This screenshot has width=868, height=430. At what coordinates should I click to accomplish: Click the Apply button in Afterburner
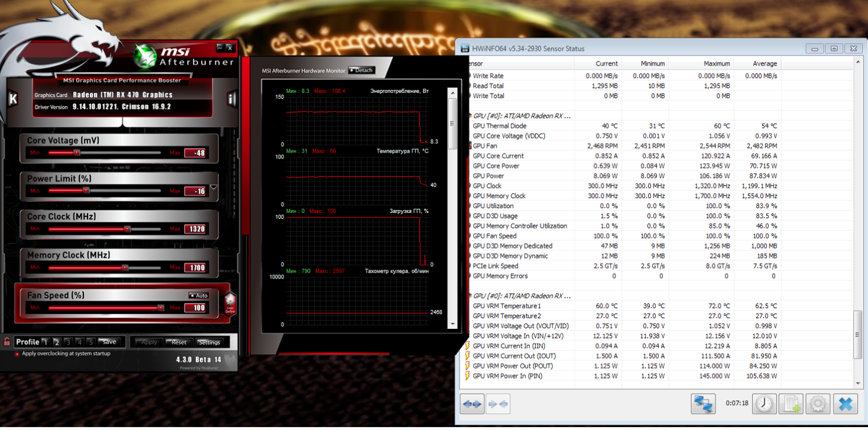pos(149,342)
